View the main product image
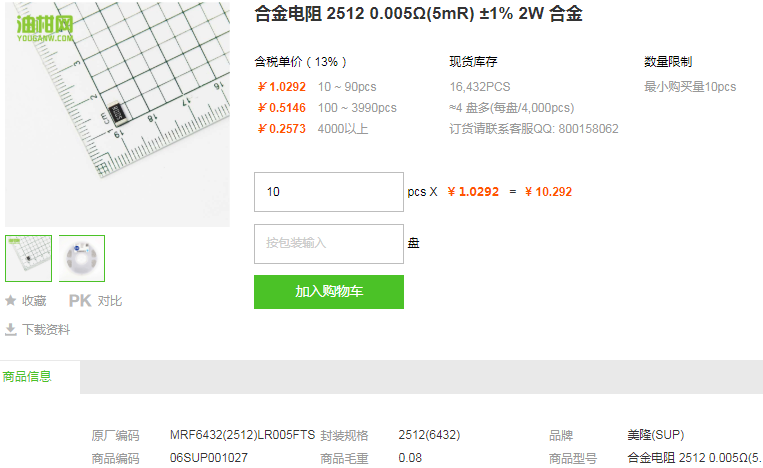Screen dimensions: 763x468 click(x=117, y=113)
